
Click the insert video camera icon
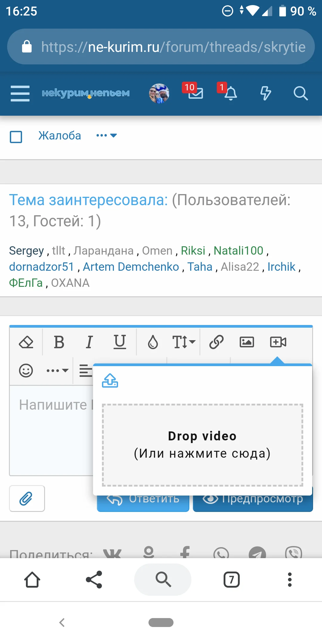click(x=278, y=342)
